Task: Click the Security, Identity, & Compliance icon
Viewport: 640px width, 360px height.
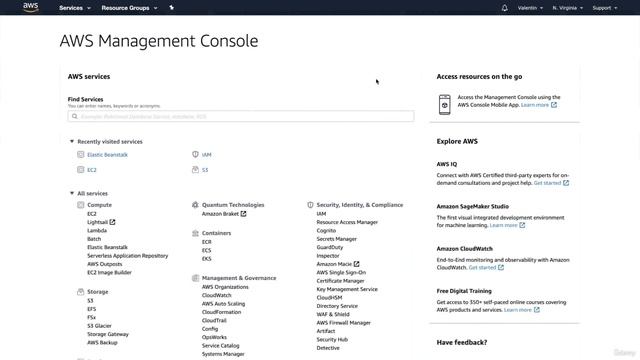Action: (x=310, y=205)
